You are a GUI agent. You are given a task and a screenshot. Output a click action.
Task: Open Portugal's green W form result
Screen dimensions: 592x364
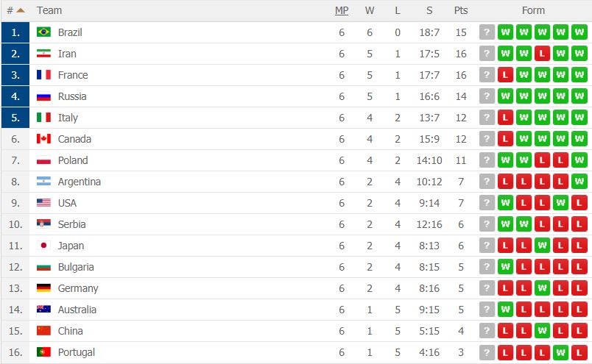point(560,352)
